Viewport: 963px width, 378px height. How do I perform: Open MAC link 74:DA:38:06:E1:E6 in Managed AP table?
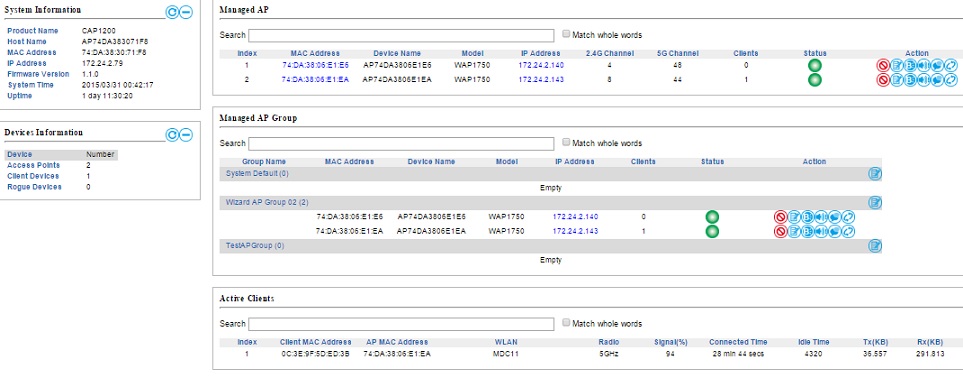click(315, 65)
